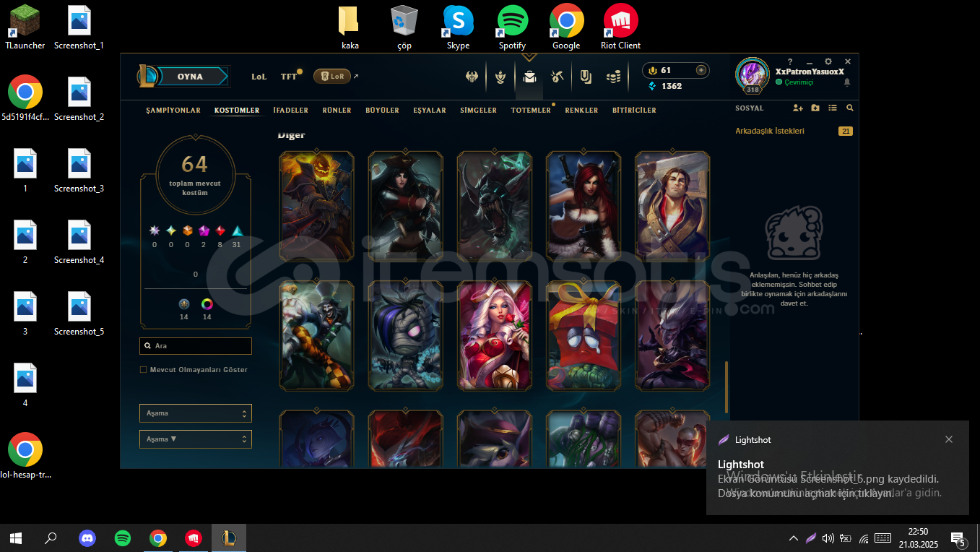The width and height of the screenshot is (980, 552).
Task: Click the Epic tier blue gem icon
Action: point(237,231)
